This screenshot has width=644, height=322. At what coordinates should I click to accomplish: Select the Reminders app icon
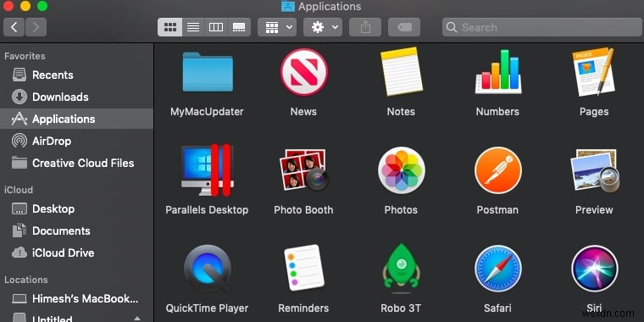click(304, 268)
